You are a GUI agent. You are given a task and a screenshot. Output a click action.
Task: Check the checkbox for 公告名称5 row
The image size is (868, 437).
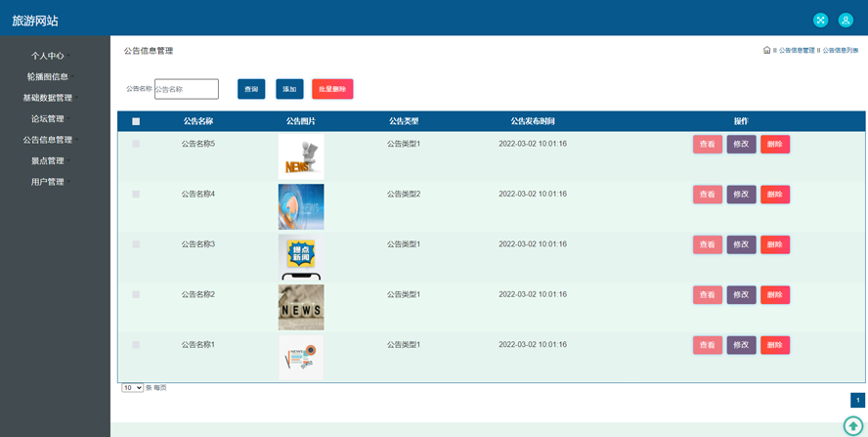coord(136,144)
